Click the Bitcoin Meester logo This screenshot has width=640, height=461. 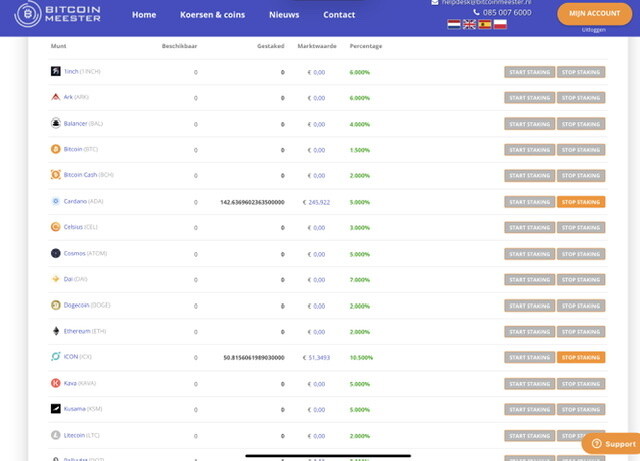[x=58, y=14]
